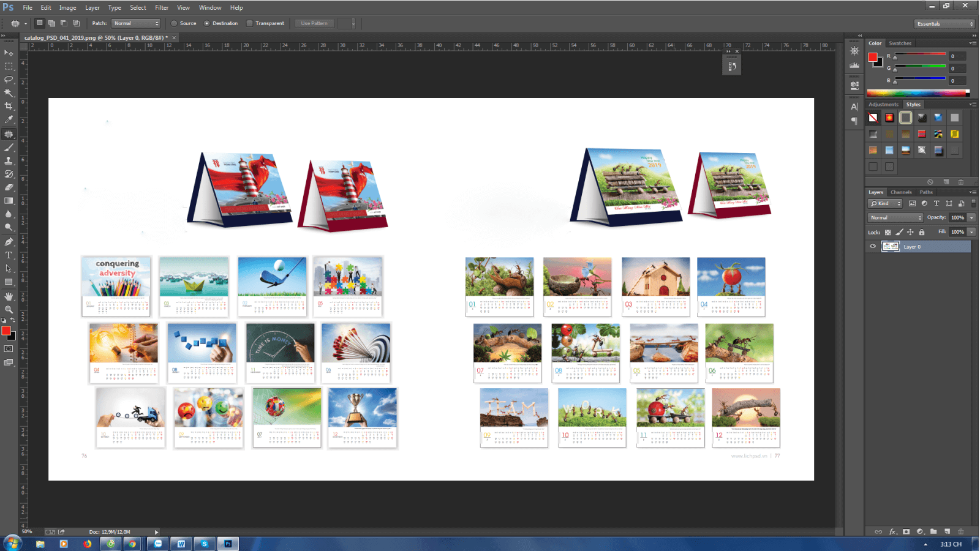Open the Fill slider dropdown arrow
The width and height of the screenshot is (980, 551).
click(x=971, y=232)
